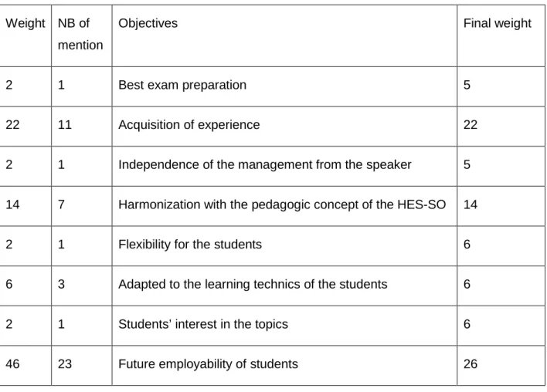The width and height of the screenshot is (547, 392).
Task: Click the mention count 7
Action: pos(61,204)
